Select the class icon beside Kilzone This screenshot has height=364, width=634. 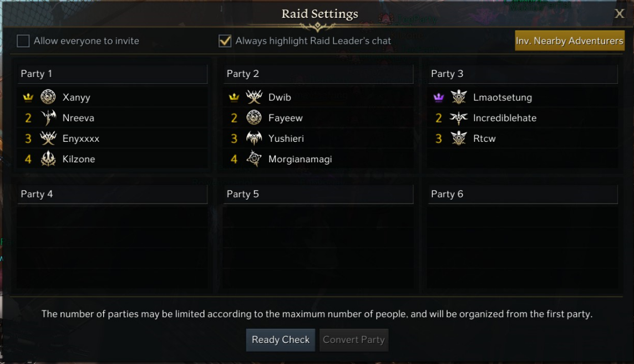48,159
